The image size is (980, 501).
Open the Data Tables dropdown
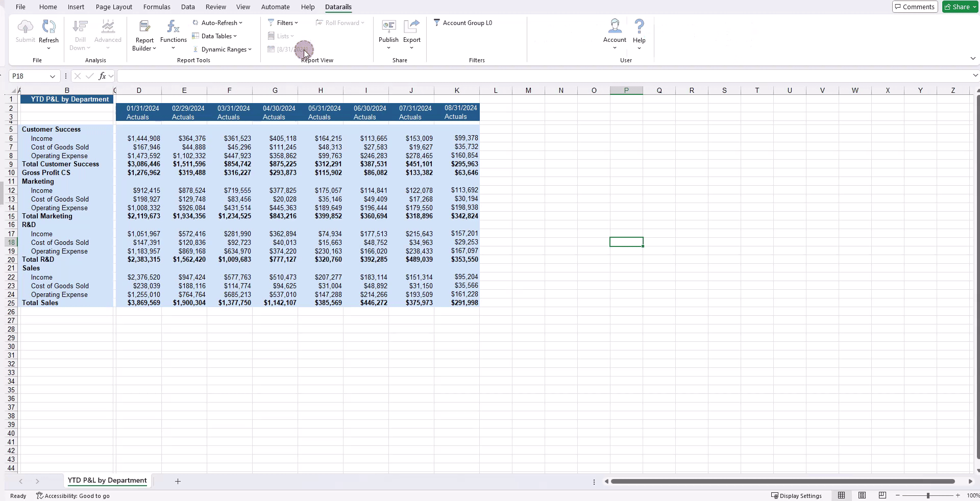(214, 36)
